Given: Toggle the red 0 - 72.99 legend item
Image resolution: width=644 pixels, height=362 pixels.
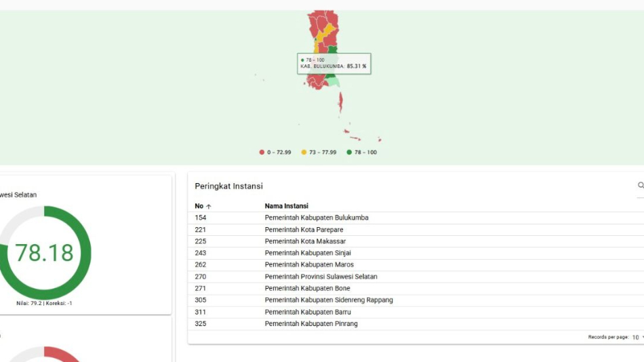Looking at the screenshot, I should point(275,153).
